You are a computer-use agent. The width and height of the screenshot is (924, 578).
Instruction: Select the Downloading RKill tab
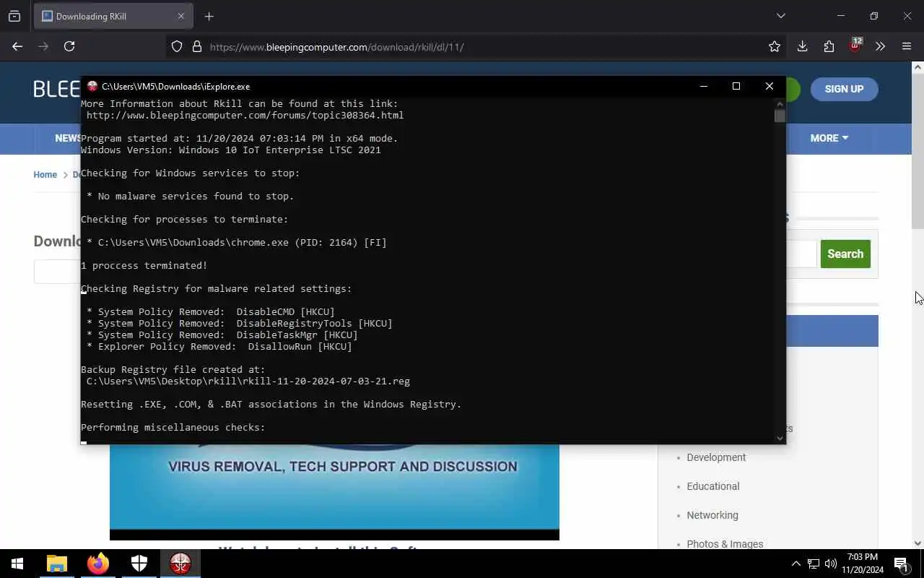tap(113, 16)
